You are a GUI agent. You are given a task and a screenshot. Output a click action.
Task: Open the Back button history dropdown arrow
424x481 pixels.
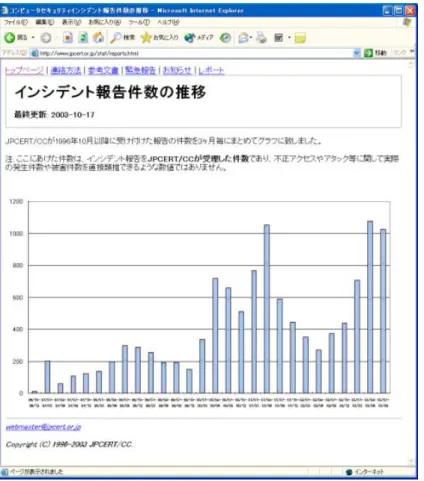[x=33, y=38]
